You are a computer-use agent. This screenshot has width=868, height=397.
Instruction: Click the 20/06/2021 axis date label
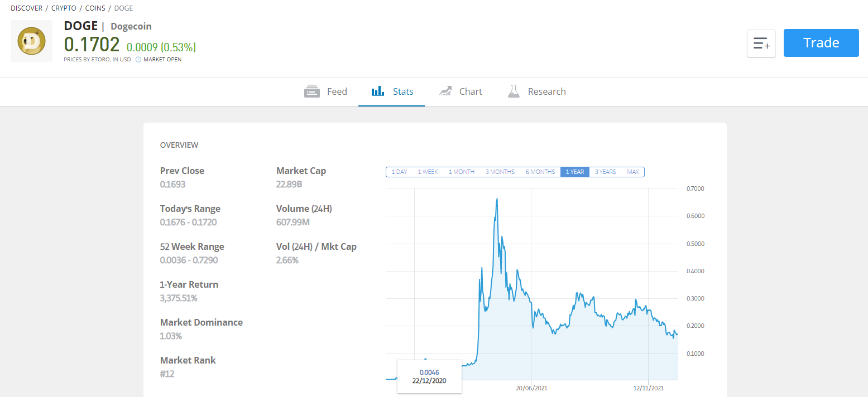tap(531, 388)
